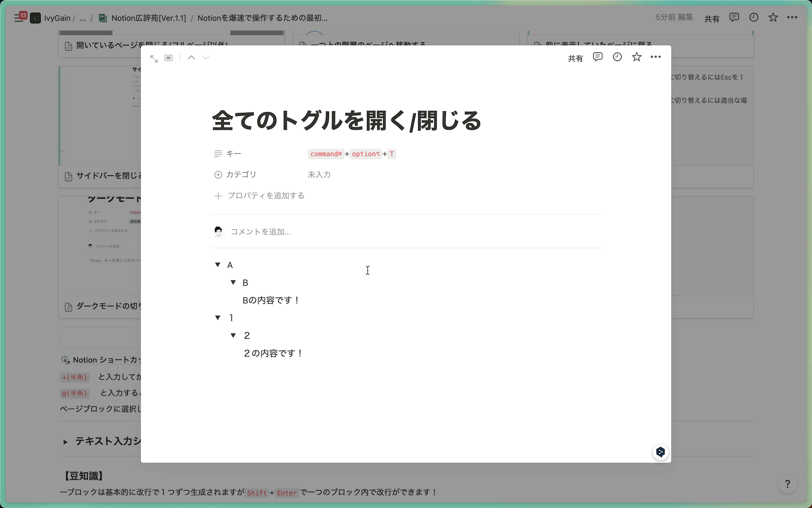
Task: Open comments icon in the peek panel
Action: click(x=597, y=57)
